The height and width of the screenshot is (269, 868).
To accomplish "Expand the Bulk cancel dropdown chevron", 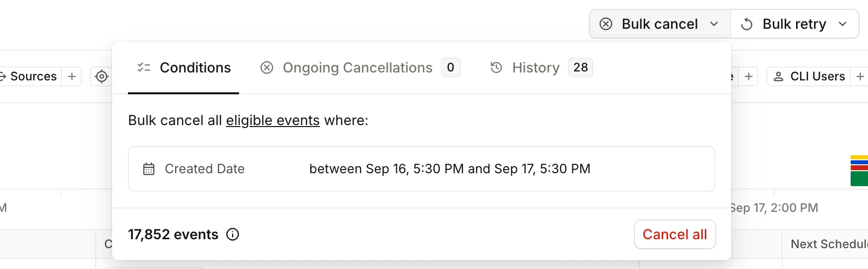I will click(x=714, y=24).
